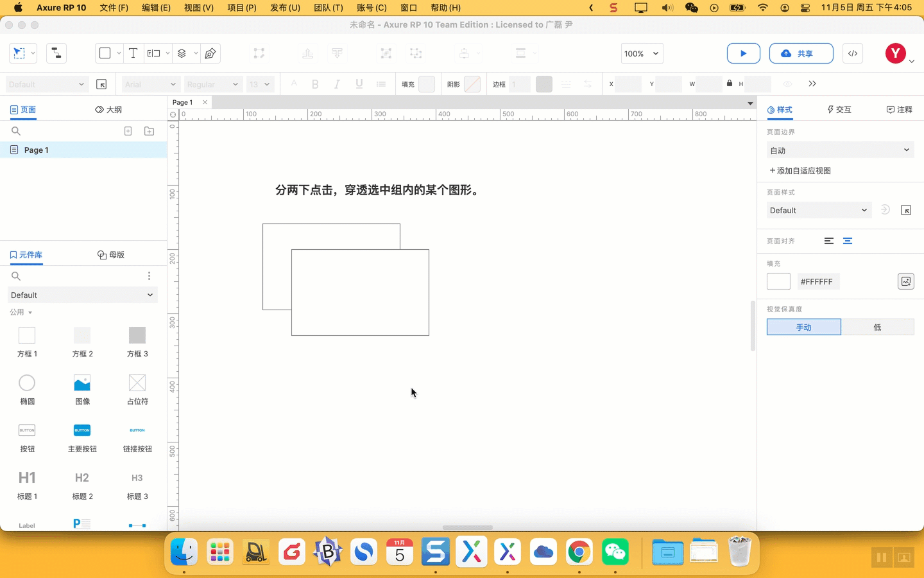This screenshot has height=578, width=924.
Task: Select the Text insert tool
Action: click(133, 53)
